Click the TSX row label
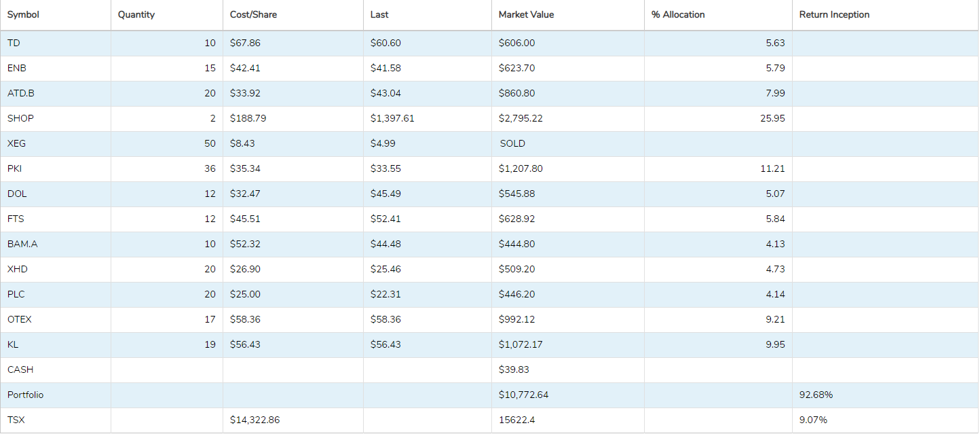980x434 pixels. click(x=16, y=420)
